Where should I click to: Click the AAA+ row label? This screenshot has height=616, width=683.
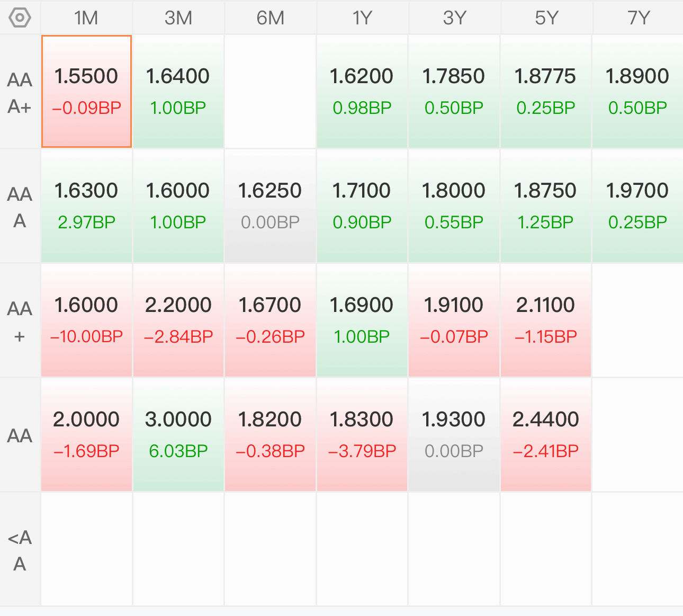tap(20, 93)
